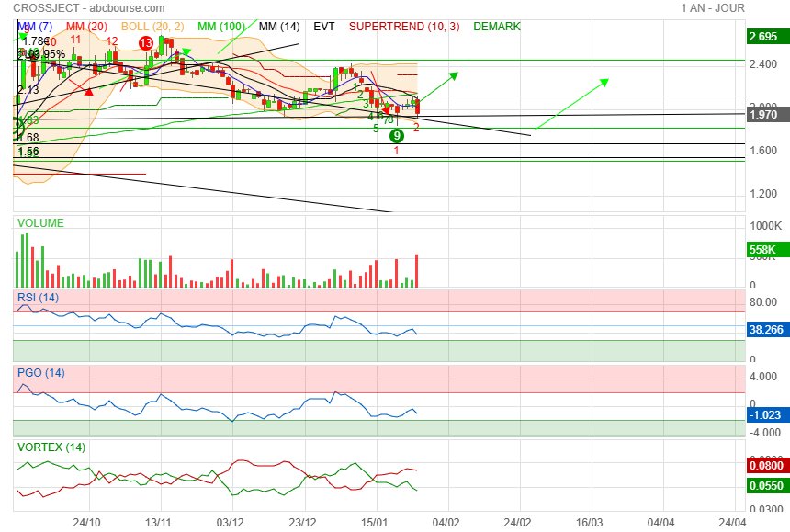
Task: Click the red triangle marker near 24/10
Action: click(89, 91)
